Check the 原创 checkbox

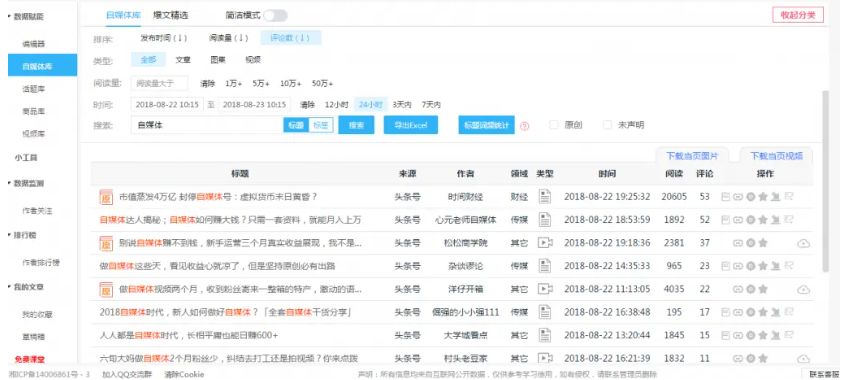[554, 125]
